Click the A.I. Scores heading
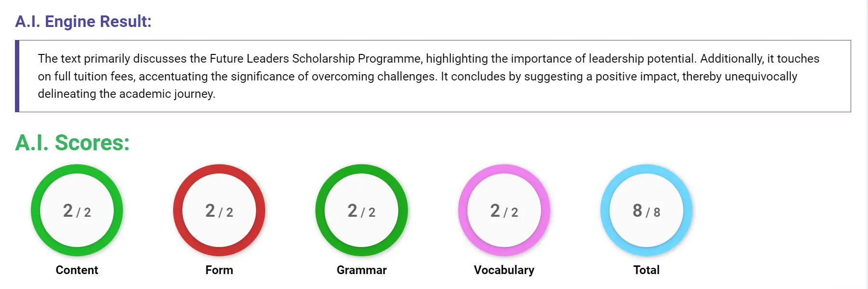This screenshot has height=289, width=868. point(72,143)
